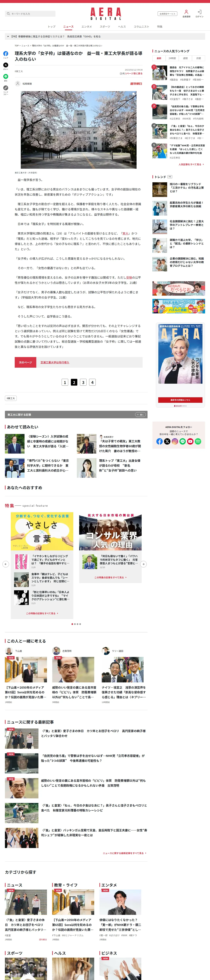210x980 pixels.
Task: Select the エンタメ navigation tab
Action: (87, 27)
